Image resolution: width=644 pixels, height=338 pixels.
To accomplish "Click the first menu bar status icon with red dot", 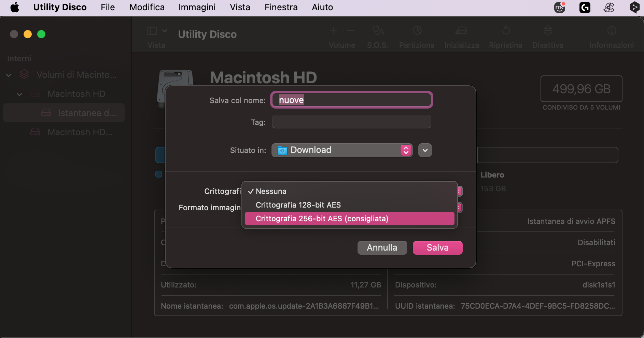I will (x=560, y=7).
